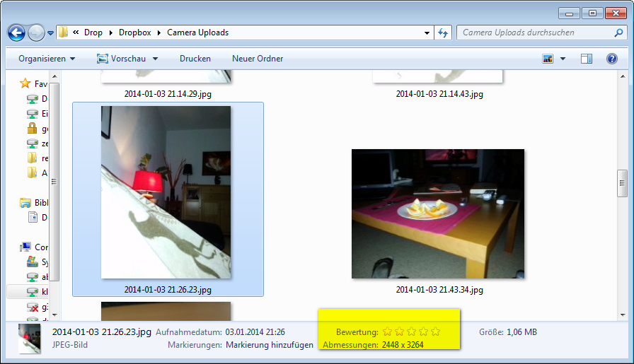Open help with the question mark icon

(x=612, y=59)
